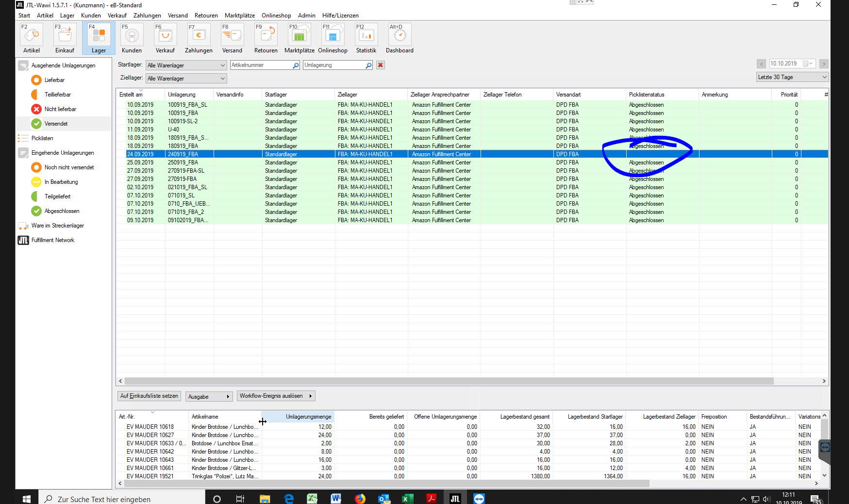
Task: Select Teillieferbar in the sidebar
Action: pos(57,95)
